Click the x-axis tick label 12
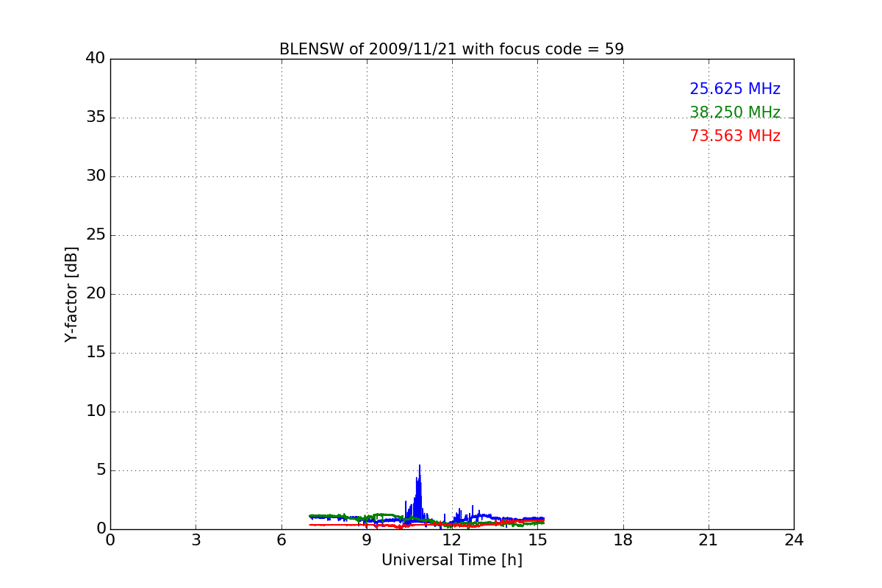This screenshot has width=882, height=588. pyautogui.click(x=452, y=540)
